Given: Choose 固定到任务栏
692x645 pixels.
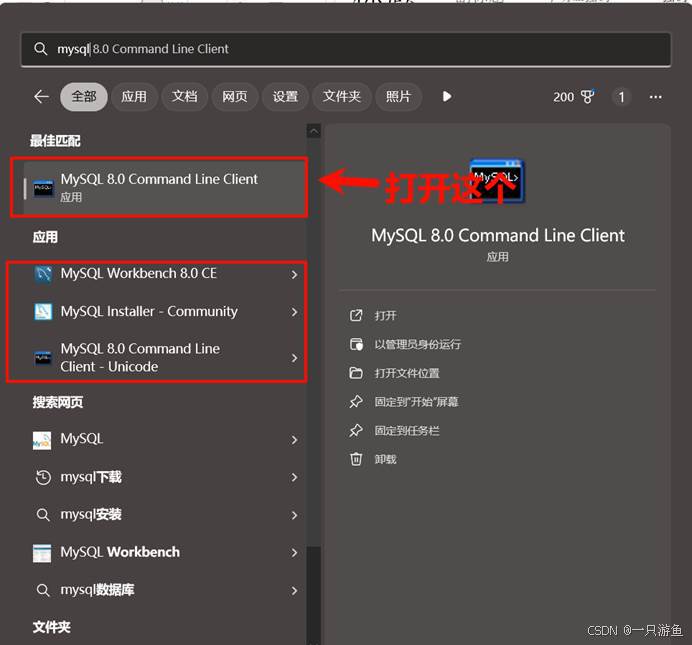Looking at the screenshot, I should [407, 431].
